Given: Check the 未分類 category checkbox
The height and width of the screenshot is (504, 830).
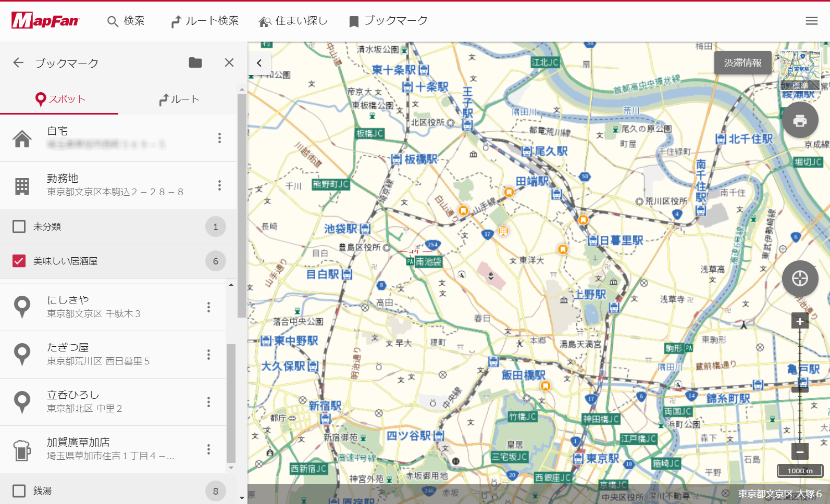Looking at the screenshot, I should pyautogui.click(x=19, y=226).
